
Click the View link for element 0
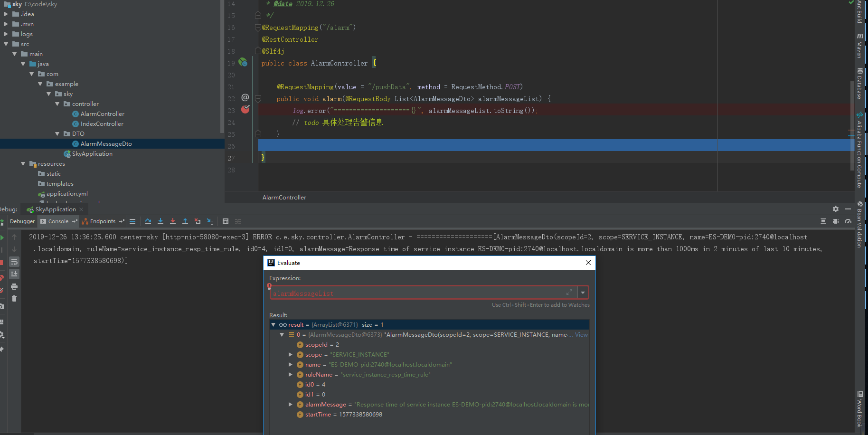(x=581, y=335)
